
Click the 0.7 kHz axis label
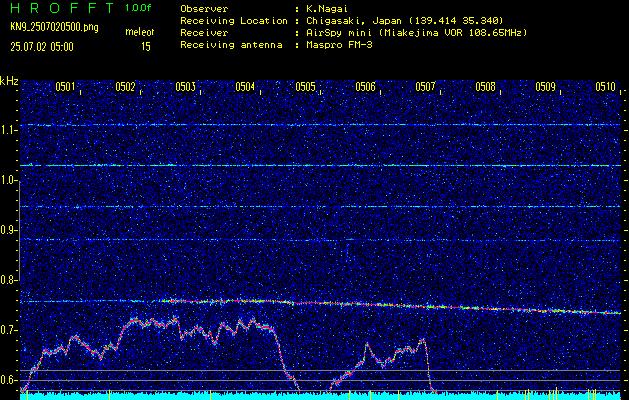8,330
